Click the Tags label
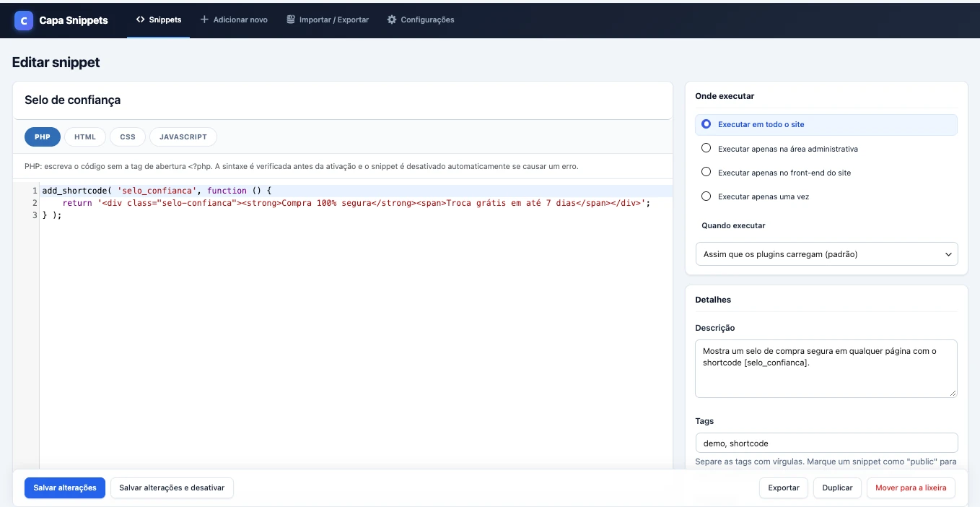Viewport: 980px width, 507px height. [x=704, y=421]
